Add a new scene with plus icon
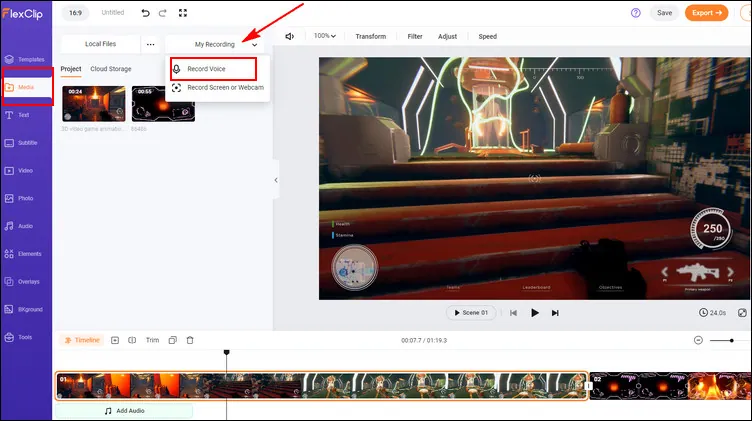This screenshot has width=752, height=421. coord(115,340)
